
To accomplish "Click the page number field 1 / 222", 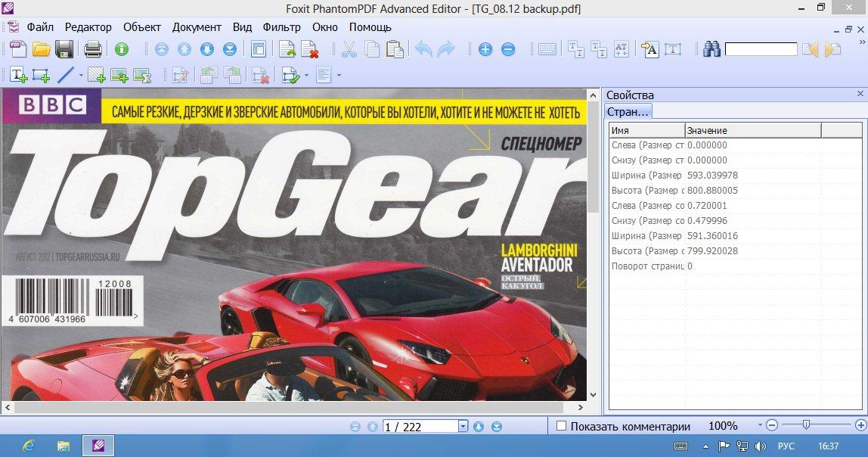I will point(420,427).
